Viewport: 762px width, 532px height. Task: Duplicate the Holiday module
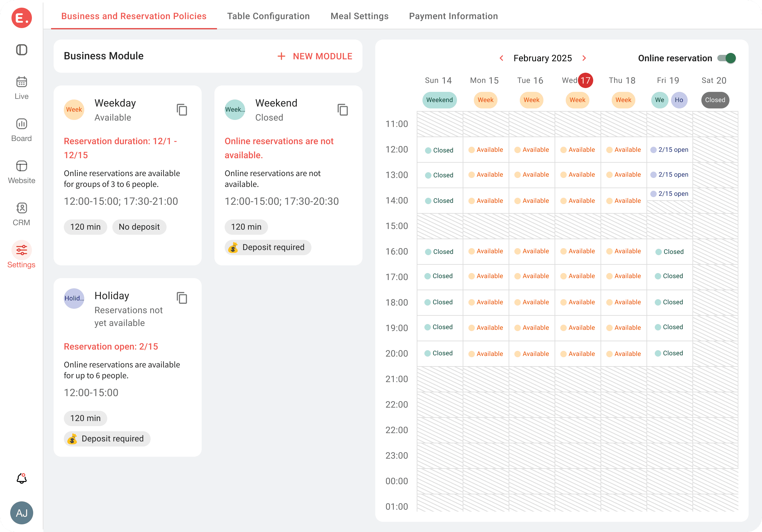point(182,298)
